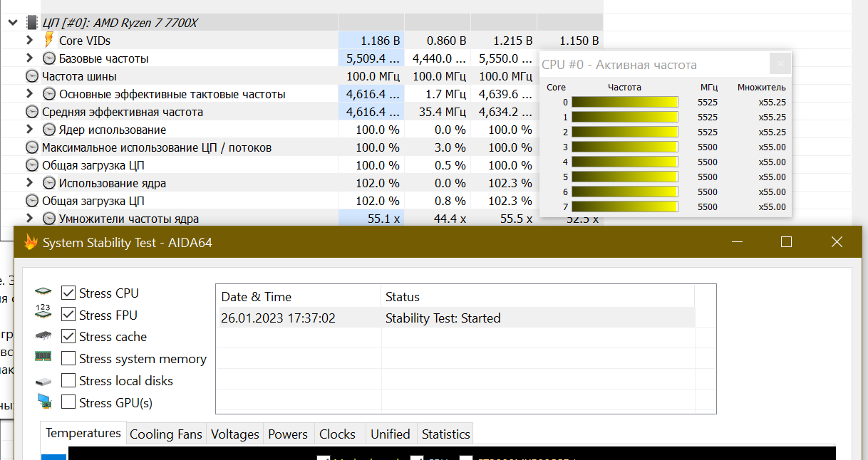This screenshot has height=460, width=868.
Task: Uncheck the Stress FPU checkbox
Action: click(x=68, y=315)
